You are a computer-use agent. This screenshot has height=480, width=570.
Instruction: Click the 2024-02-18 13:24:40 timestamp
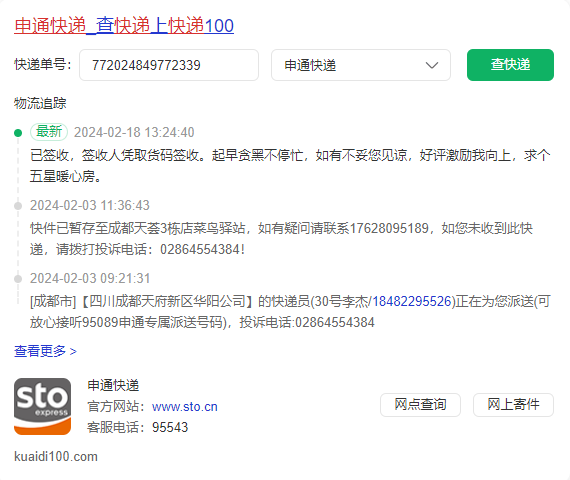coord(134,132)
